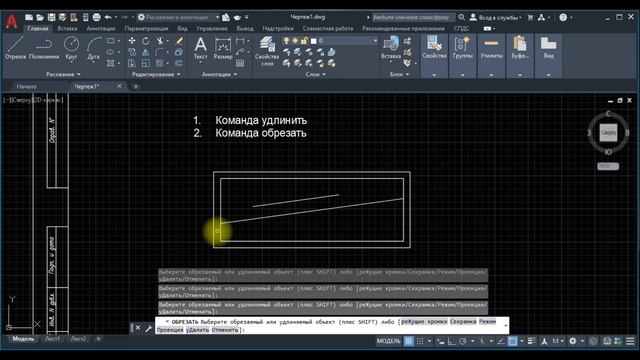Activate the Rotate tool icon
This screenshot has height=360, width=640.
tap(146, 41)
